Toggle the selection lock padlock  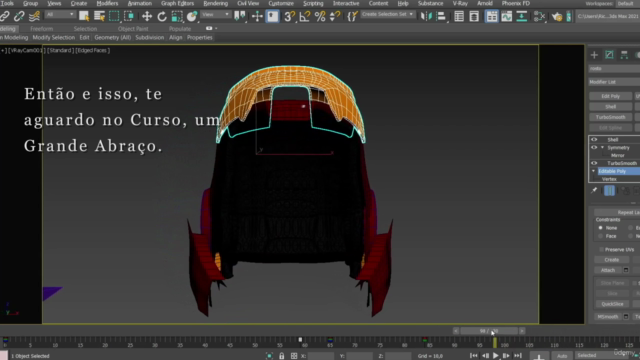click(x=281, y=356)
